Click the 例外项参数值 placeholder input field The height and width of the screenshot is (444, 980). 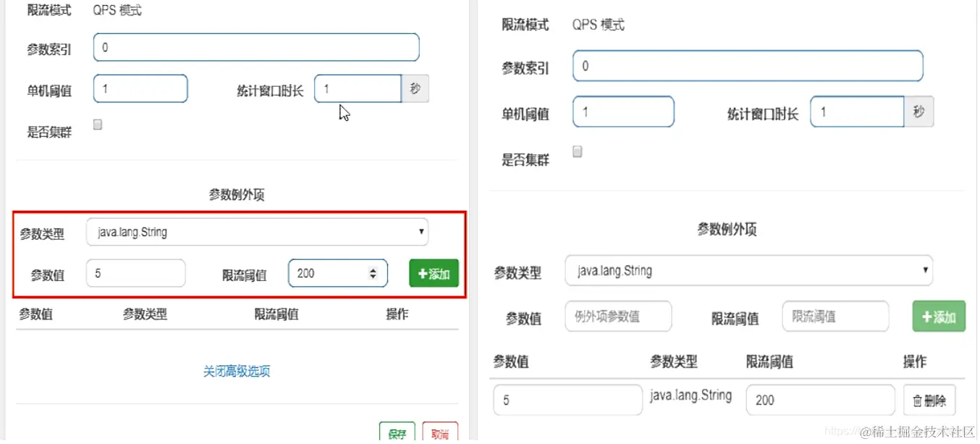point(618,316)
